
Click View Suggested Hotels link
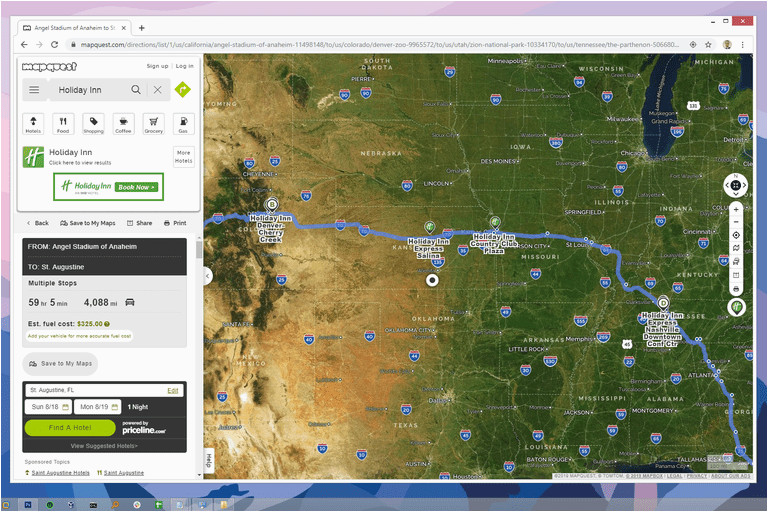[104, 446]
